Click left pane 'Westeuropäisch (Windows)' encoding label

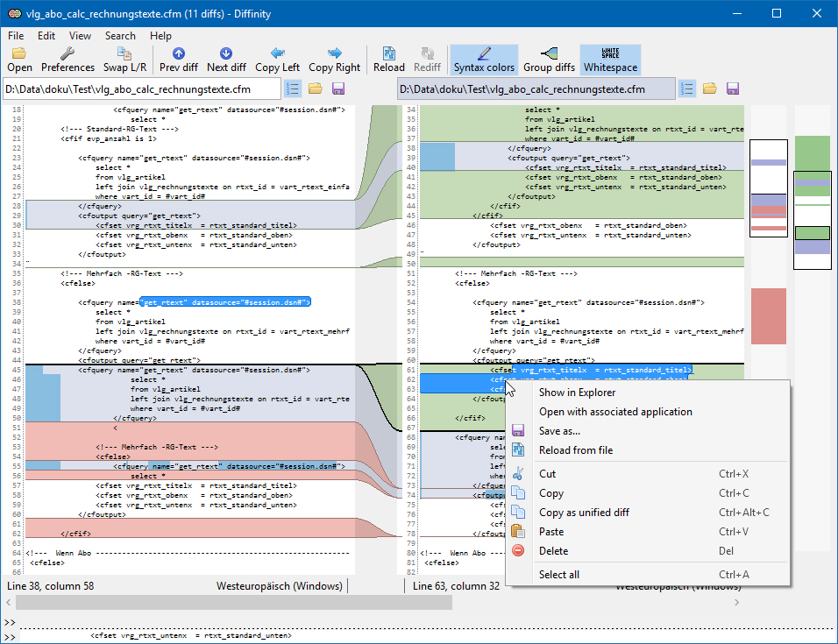pyautogui.click(x=280, y=586)
